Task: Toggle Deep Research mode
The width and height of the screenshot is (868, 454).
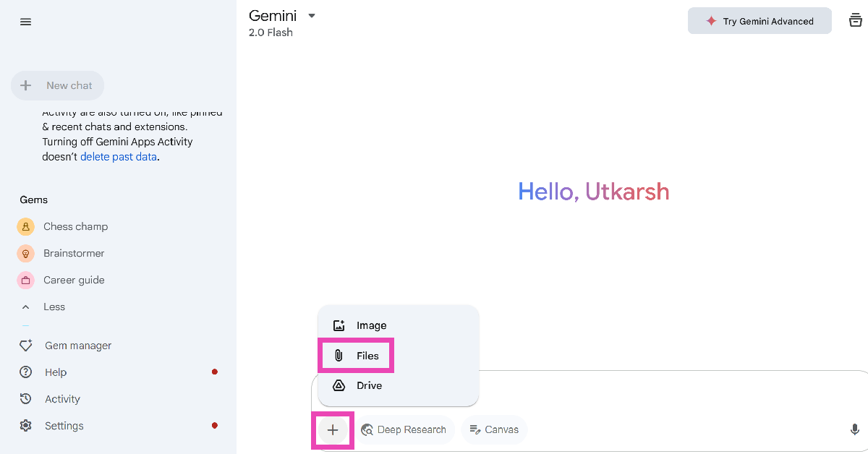Action: 404,429
